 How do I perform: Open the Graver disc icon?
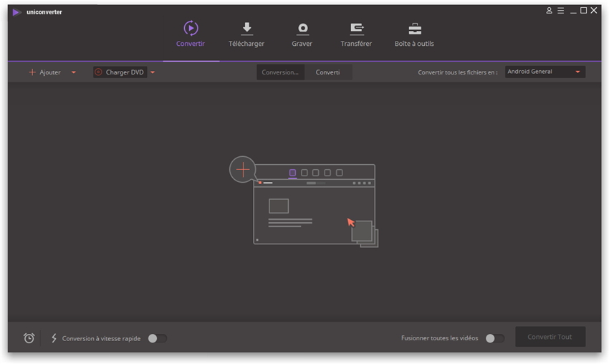point(302,29)
